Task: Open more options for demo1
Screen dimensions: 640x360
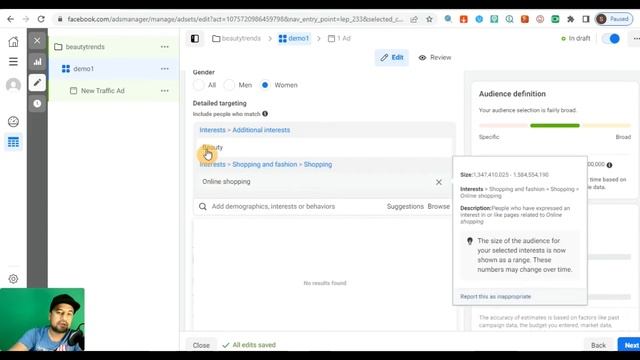Action: tap(164, 69)
